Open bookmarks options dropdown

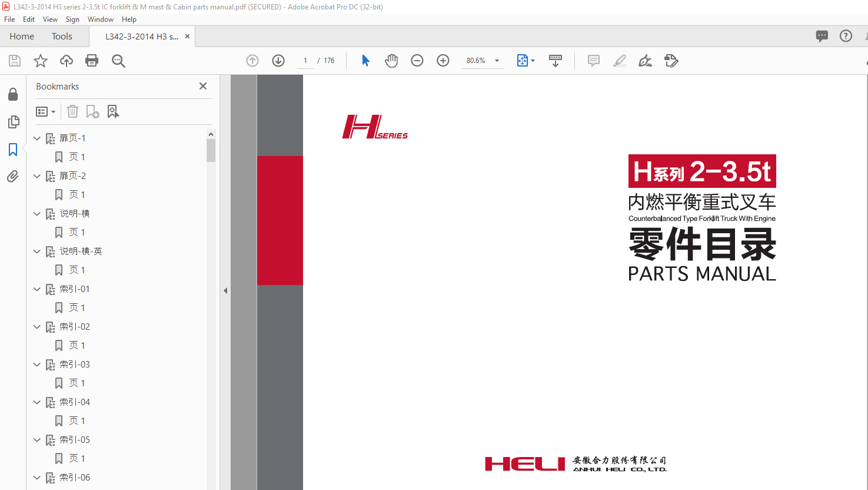[46, 111]
